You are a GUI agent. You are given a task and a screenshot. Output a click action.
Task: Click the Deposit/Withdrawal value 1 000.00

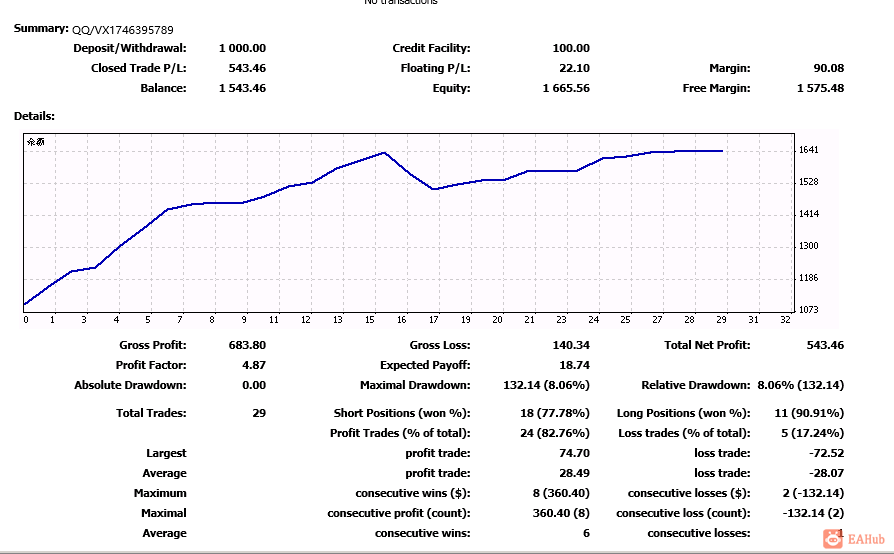(x=242, y=48)
